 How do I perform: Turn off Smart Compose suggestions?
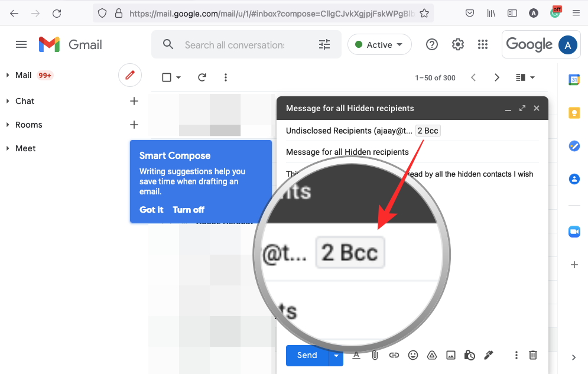[x=189, y=210]
